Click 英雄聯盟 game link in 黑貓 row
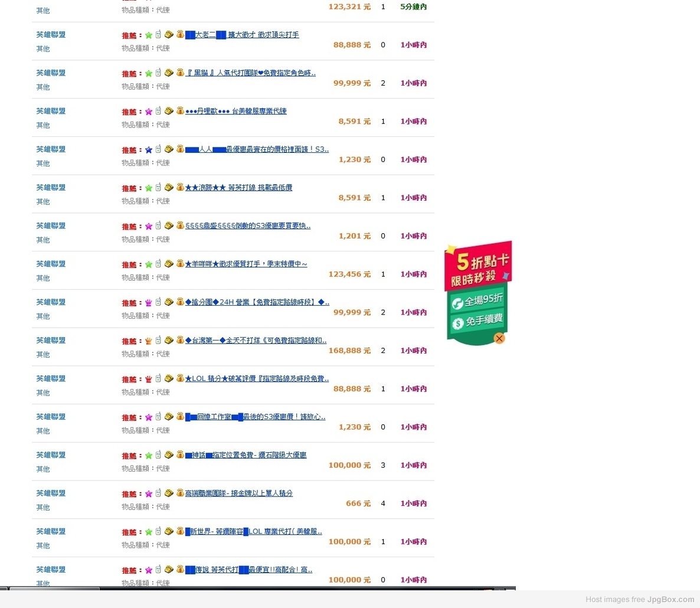The width and height of the screenshot is (700, 608). tap(51, 73)
